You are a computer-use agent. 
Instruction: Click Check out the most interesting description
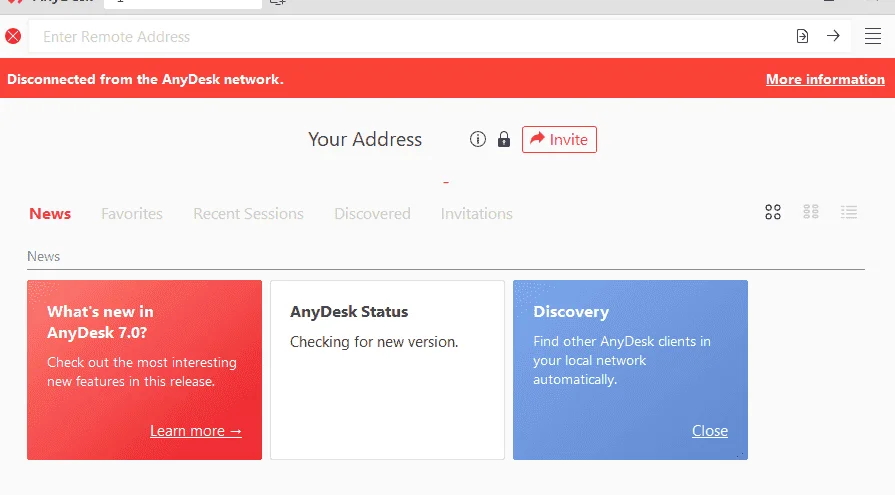click(x=142, y=372)
